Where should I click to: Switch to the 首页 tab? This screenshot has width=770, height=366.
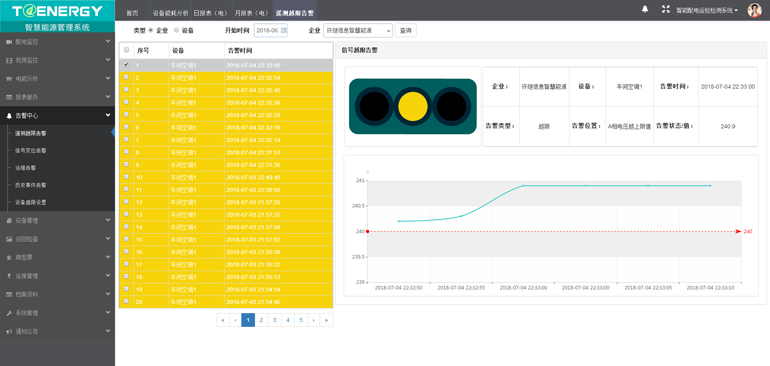point(132,13)
